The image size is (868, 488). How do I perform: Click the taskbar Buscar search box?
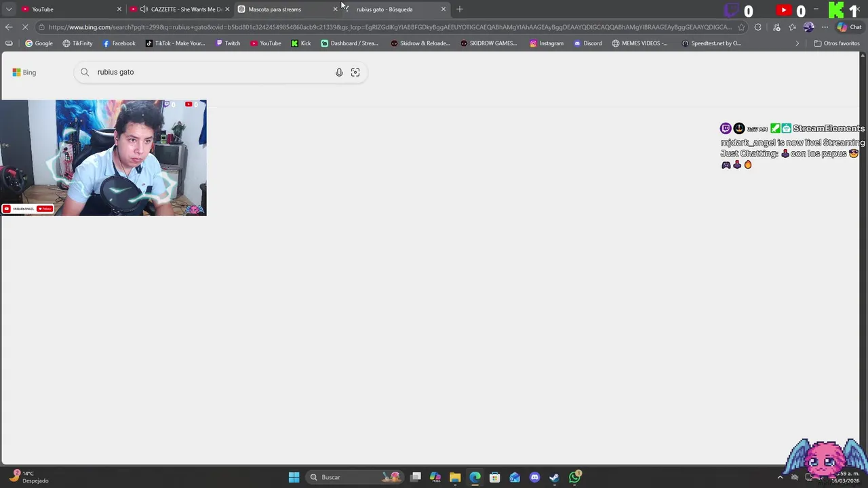tap(353, 477)
